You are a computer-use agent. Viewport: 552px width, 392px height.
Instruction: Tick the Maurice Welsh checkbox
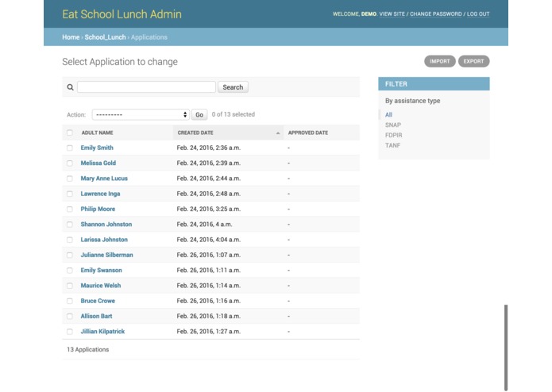69,286
